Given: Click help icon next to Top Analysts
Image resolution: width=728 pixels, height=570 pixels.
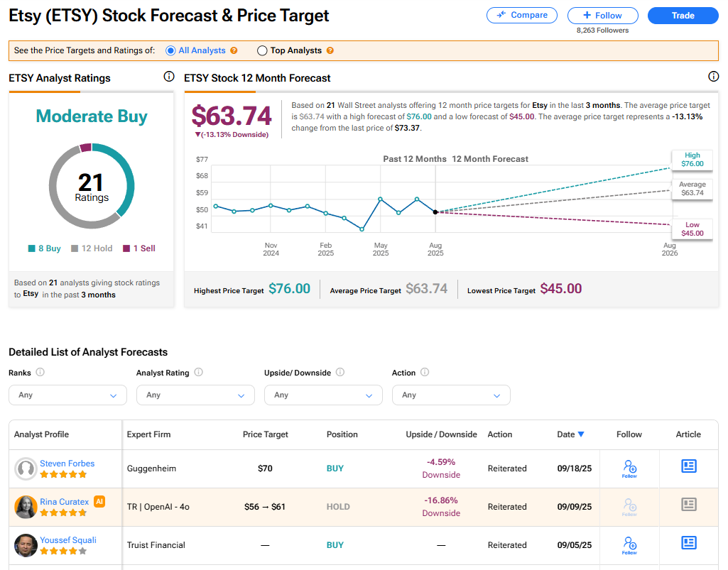Looking at the screenshot, I should pyautogui.click(x=330, y=51).
